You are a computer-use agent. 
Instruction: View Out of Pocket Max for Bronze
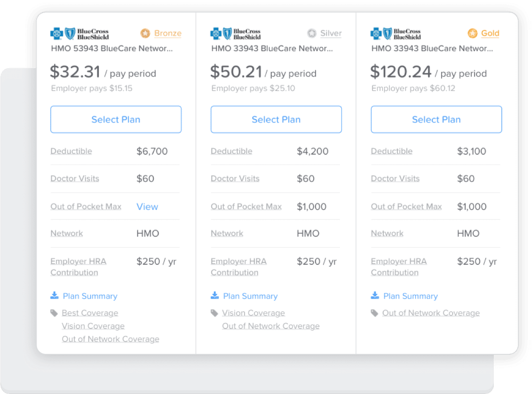(x=147, y=206)
